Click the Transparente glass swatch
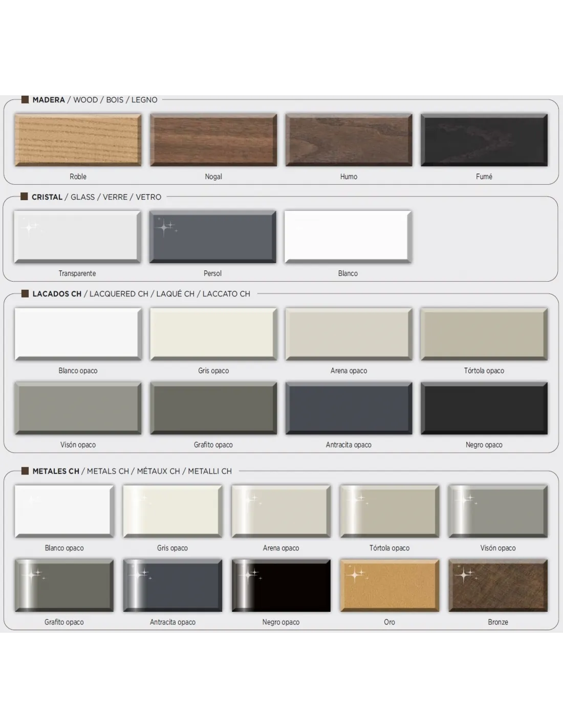 (77, 237)
